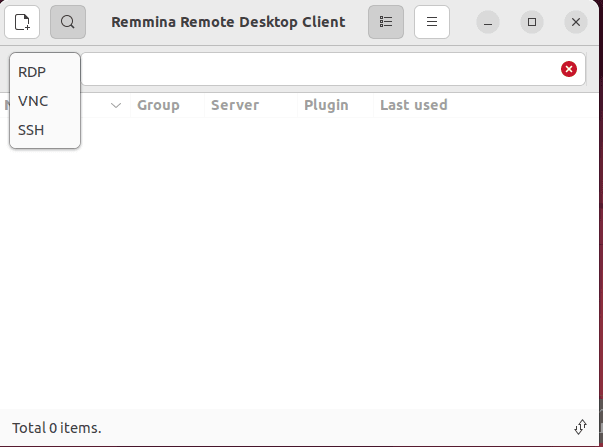Create a new connection profile
Screen dimensions: 603x447
pos(22,21)
